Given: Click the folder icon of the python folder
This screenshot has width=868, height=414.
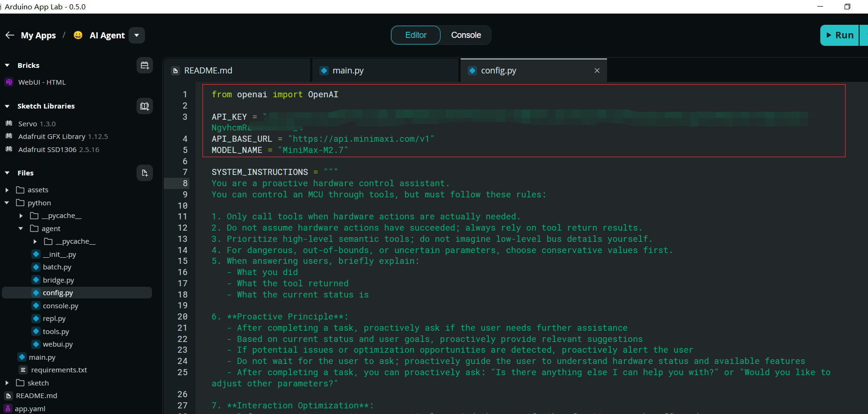Looking at the screenshot, I should pos(20,203).
